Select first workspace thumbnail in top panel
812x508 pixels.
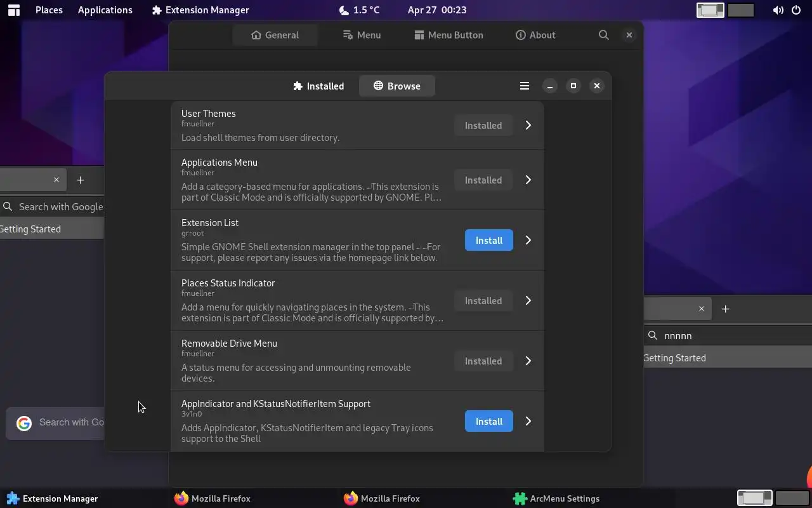[710, 10]
